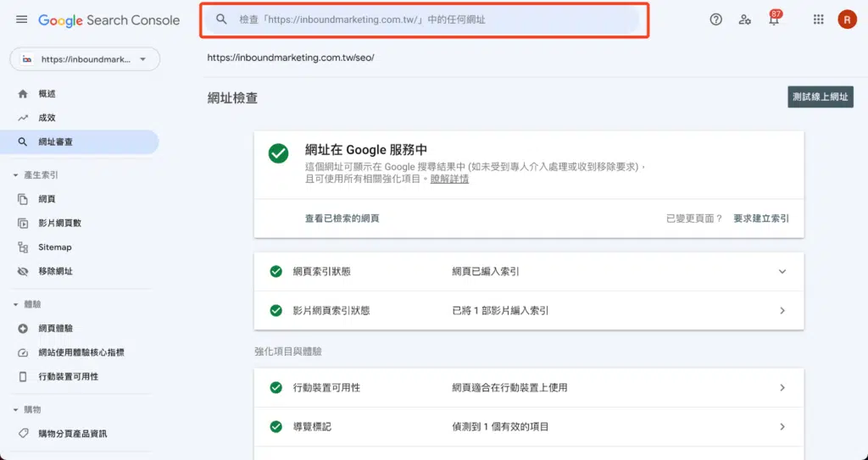This screenshot has width=868, height=460.
Task: Click the Google Search Console logo
Action: click(x=109, y=20)
